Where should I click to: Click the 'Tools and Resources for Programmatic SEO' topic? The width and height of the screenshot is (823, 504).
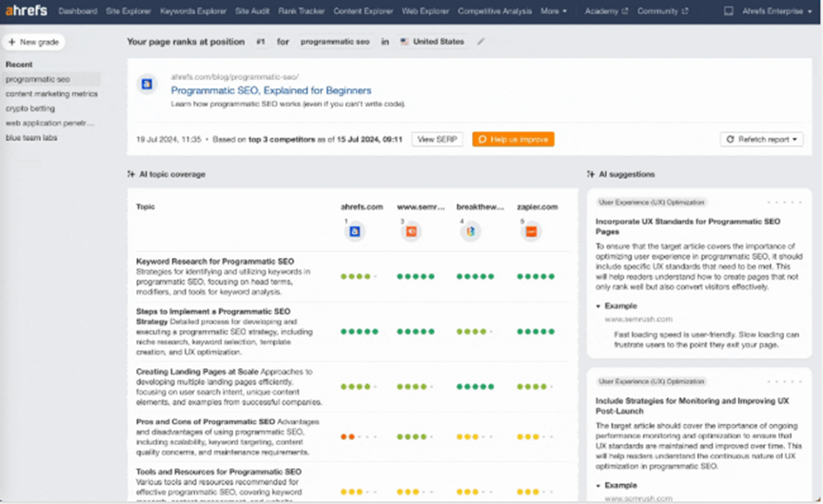[x=218, y=472]
